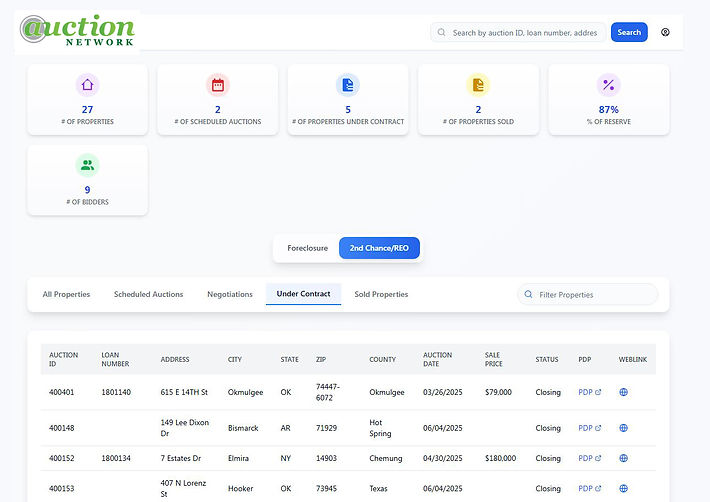The image size is (710, 502).
Task: Open the Scheduled Auctions tab
Action: [x=149, y=294]
